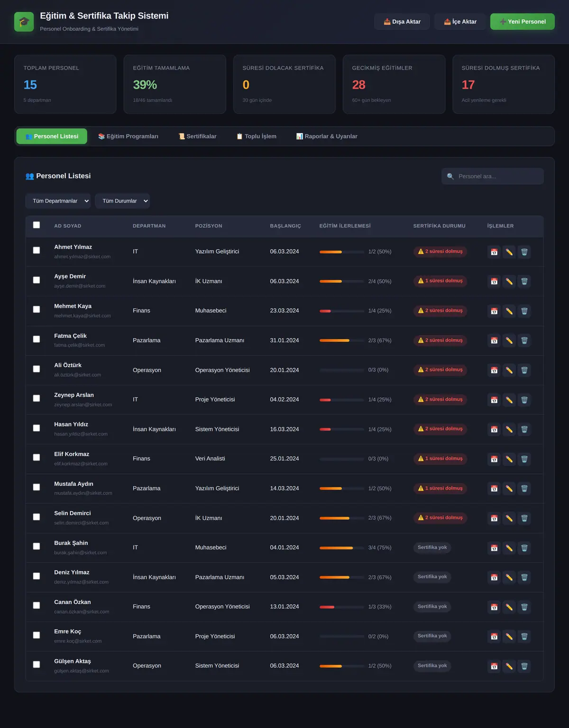The width and height of the screenshot is (569, 728).
Task: Toggle the select-all checkbox in table header
Action: pos(37,225)
